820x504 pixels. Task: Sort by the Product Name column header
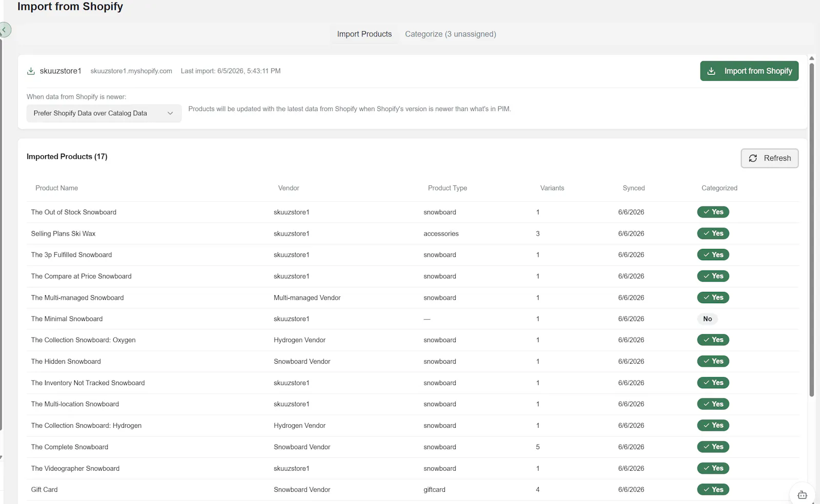click(56, 188)
